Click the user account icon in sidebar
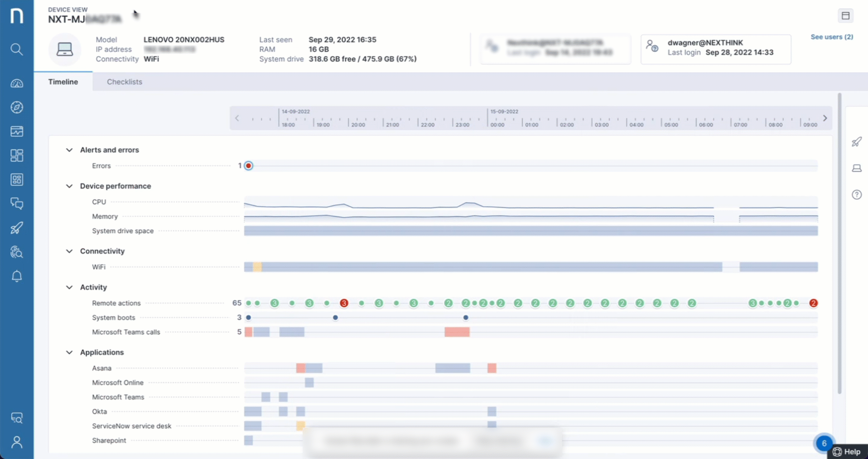 point(17,442)
